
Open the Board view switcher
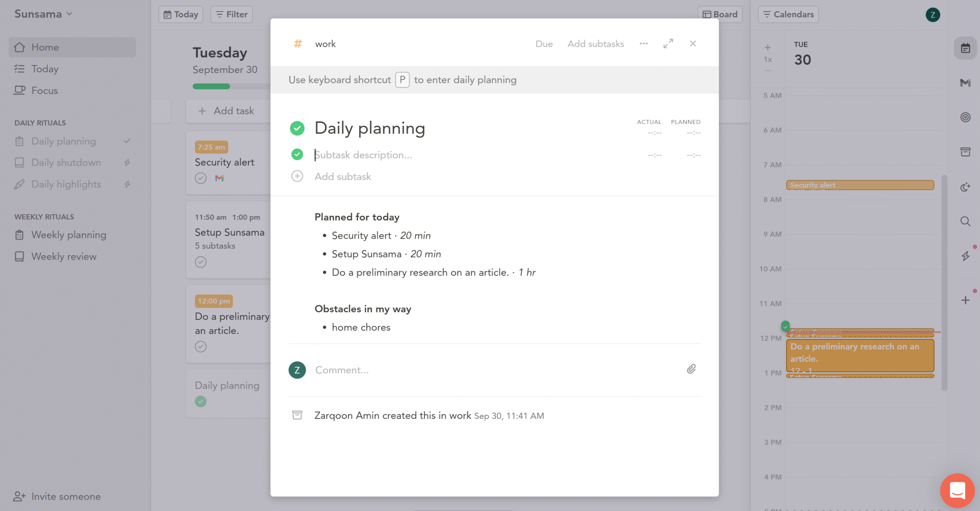(720, 15)
